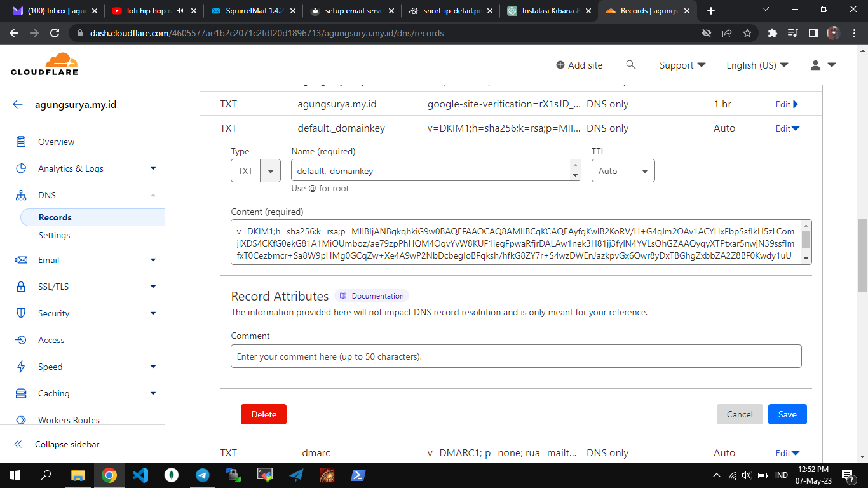The image size is (868, 488).
Task: Click the search magnifier icon in header
Action: (630, 65)
